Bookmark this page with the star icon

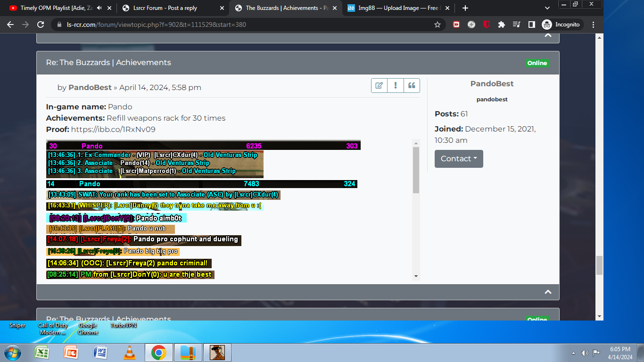point(438,25)
